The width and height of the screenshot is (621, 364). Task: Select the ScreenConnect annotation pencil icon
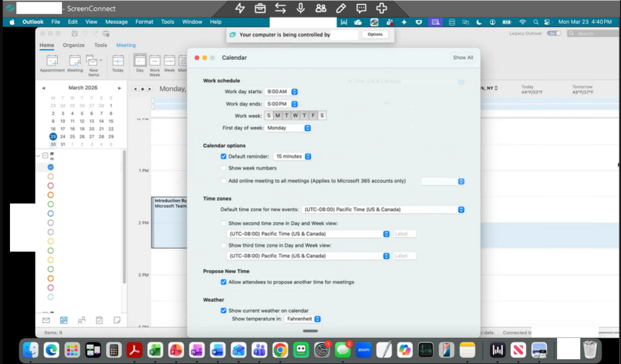341,8
